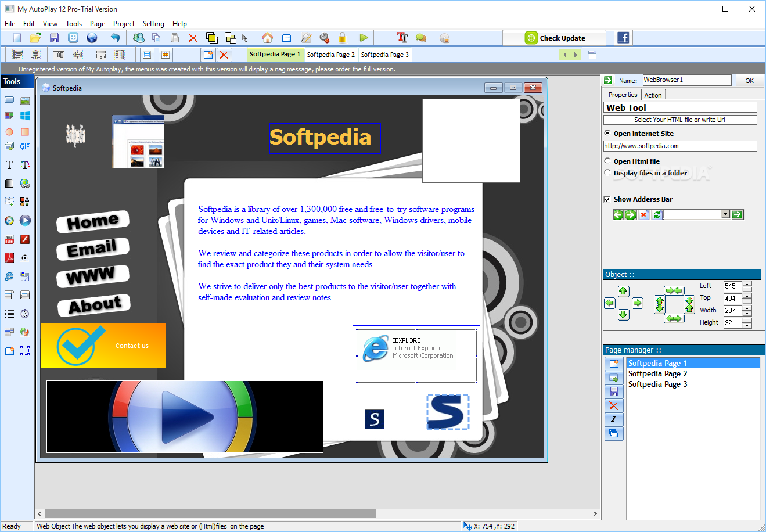766x532 pixels.
Task: Select the GIF animation tool
Action: pos(25,146)
